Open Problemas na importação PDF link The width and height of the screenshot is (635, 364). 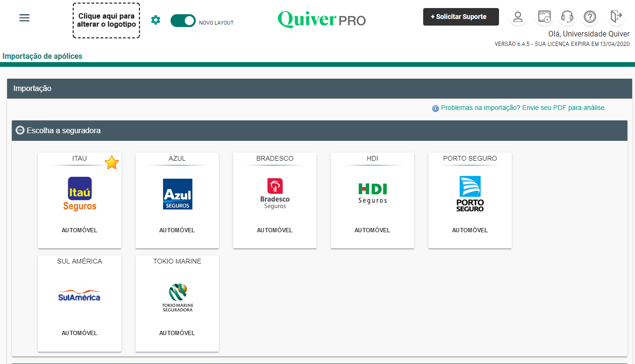tap(523, 108)
